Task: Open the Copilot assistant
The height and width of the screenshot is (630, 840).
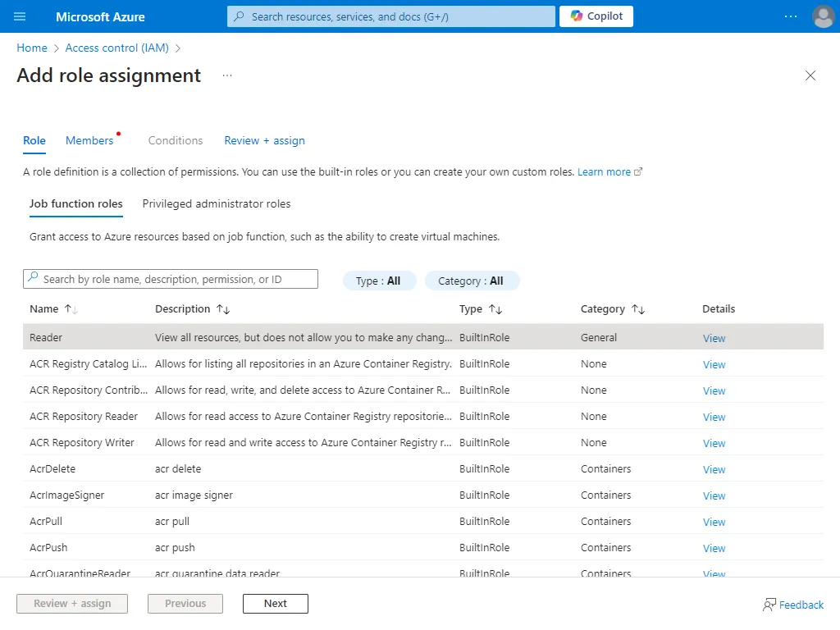Action: click(596, 16)
